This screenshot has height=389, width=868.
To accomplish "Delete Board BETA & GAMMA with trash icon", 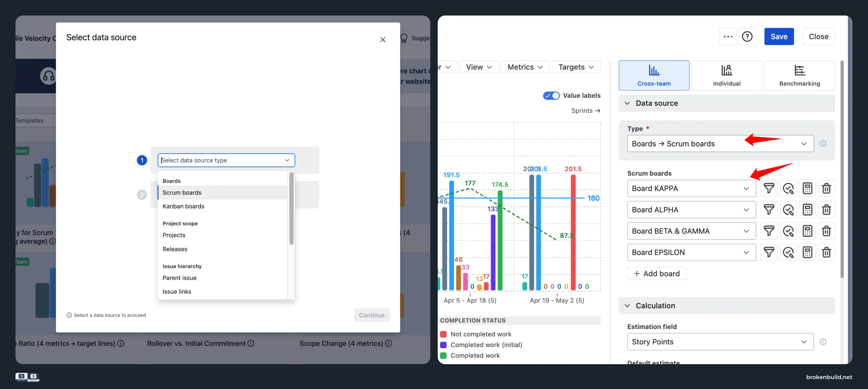I will click(x=826, y=231).
